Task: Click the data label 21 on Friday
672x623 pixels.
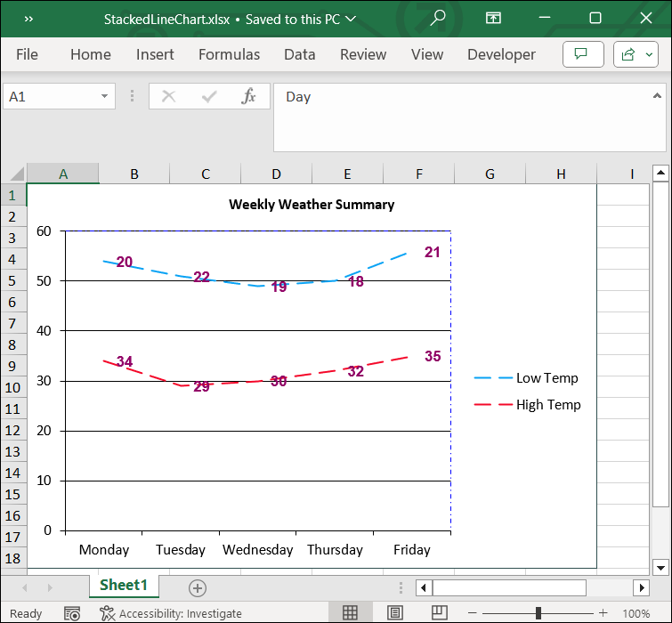Action: pos(432,253)
